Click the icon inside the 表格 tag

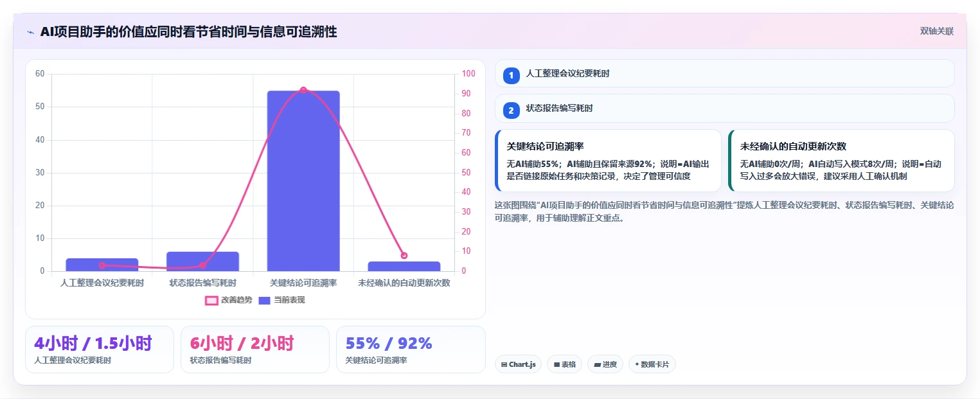(557, 364)
